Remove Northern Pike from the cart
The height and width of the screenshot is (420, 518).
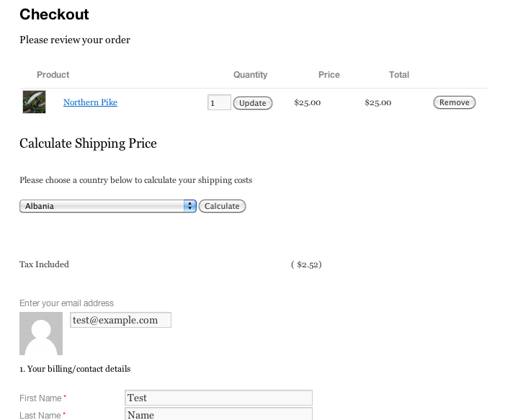[x=454, y=102]
